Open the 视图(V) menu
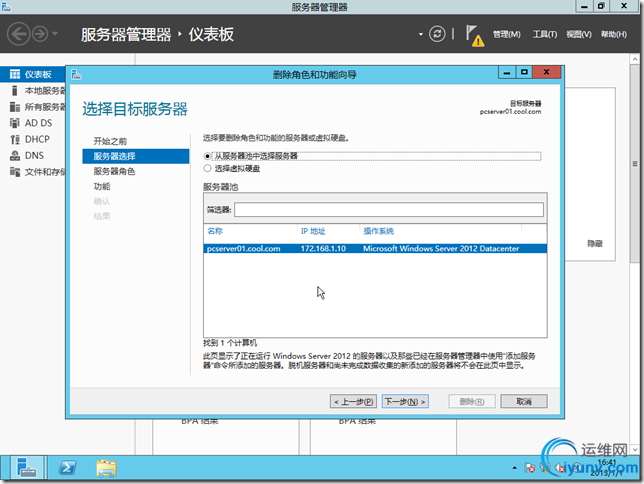 click(x=579, y=35)
